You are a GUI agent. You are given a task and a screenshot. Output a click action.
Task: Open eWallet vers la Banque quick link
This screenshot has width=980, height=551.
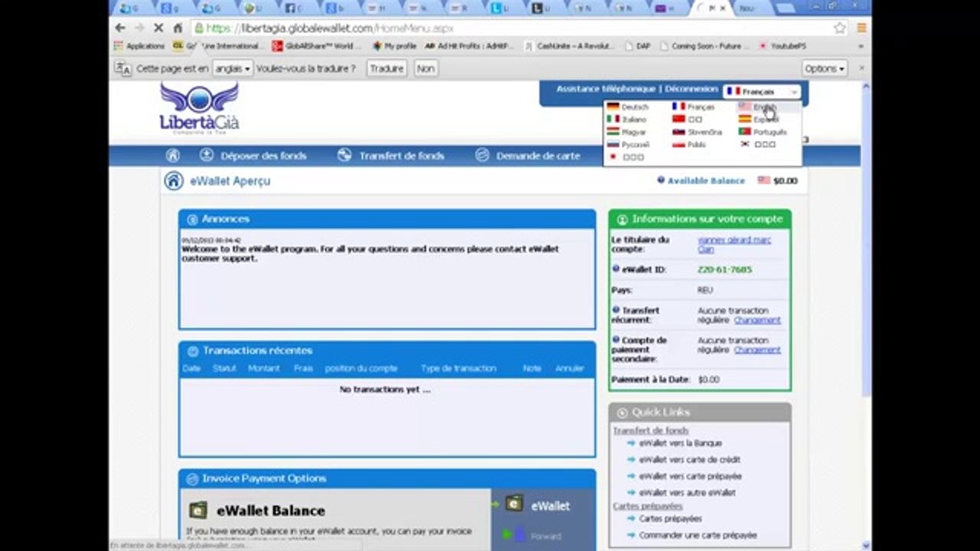680,443
